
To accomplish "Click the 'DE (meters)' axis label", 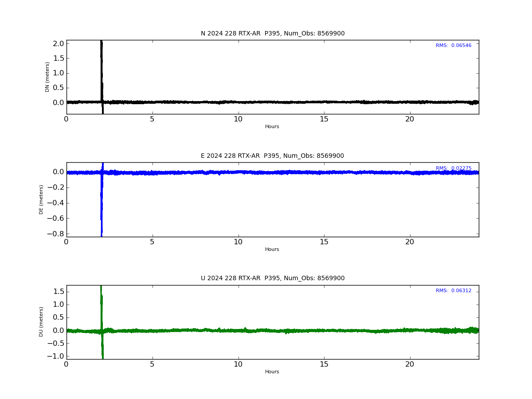I will [x=41, y=199].
